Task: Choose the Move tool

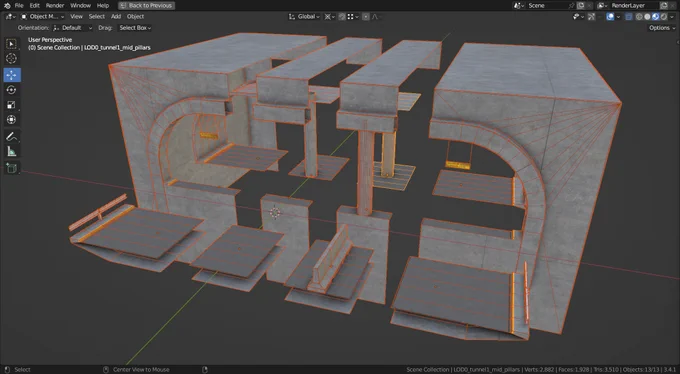Action: click(12, 75)
